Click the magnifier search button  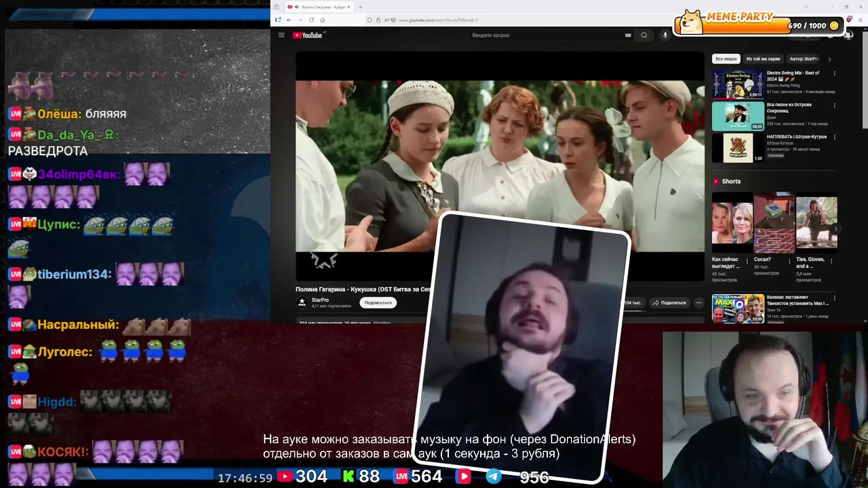[x=644, y=35]
